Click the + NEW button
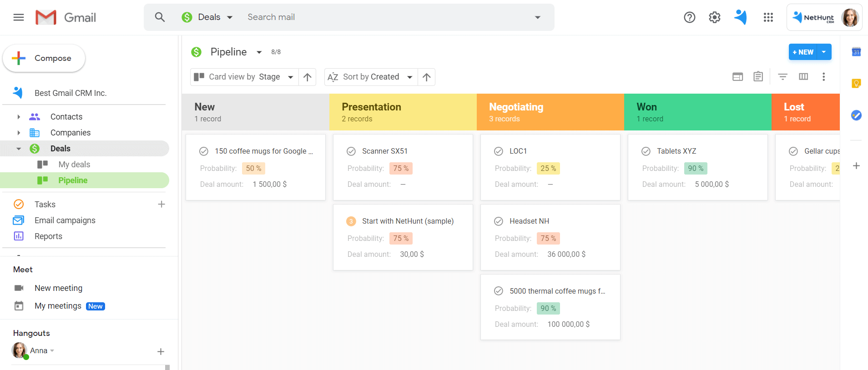The height and width of the screenshot is (370, 868). 803,52
